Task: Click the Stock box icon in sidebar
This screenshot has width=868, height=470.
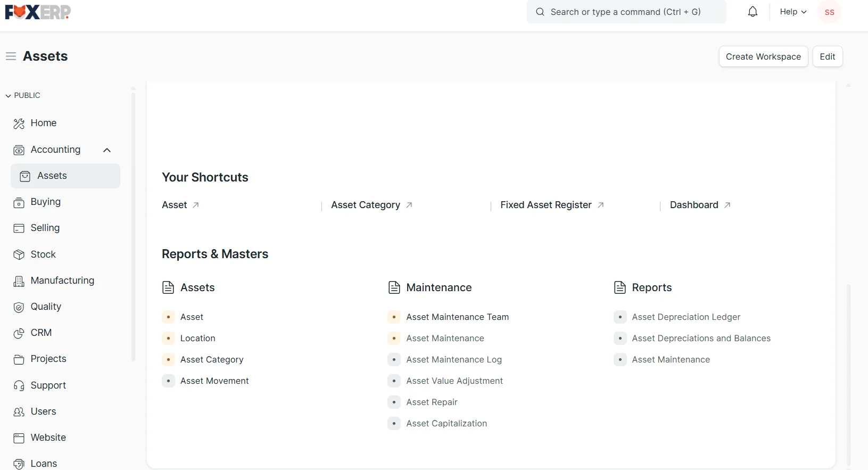Action: (x=19, y=254)
